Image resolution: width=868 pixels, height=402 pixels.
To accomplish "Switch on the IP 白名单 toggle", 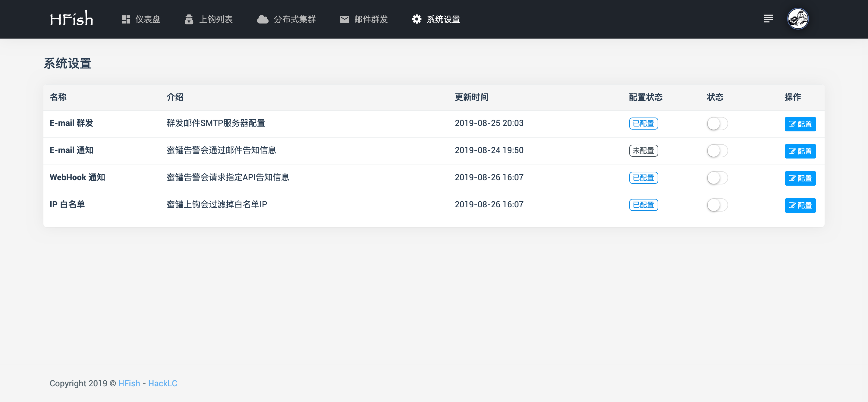I will [717, 205].
